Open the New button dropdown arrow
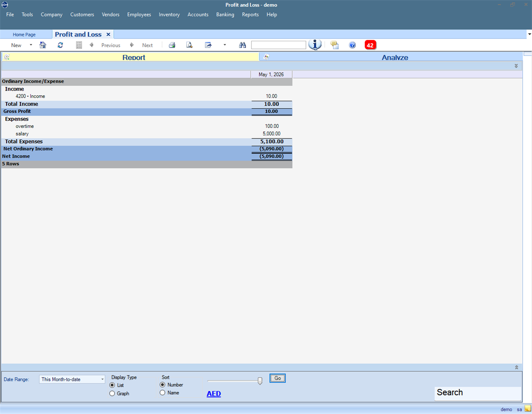Image resolution: width=532 pixels, height=414 pixels. [x=31, y=45]
